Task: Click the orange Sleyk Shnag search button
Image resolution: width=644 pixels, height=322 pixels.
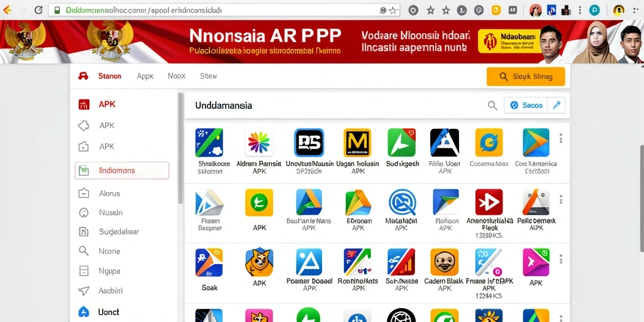Action: tap(526, 76)
